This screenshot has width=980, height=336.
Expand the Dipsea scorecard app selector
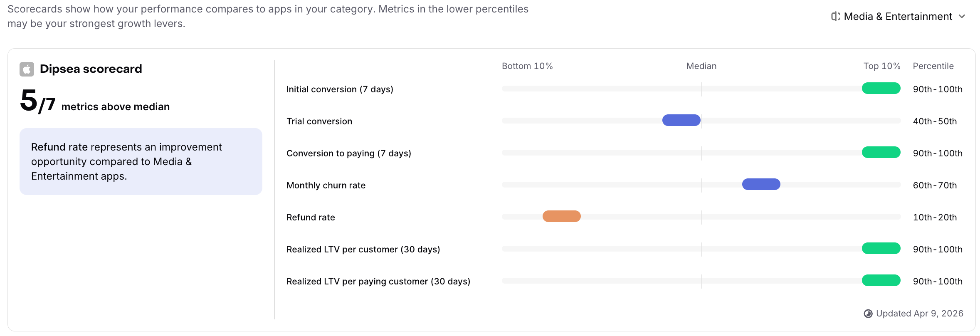[x=91, y=68]
